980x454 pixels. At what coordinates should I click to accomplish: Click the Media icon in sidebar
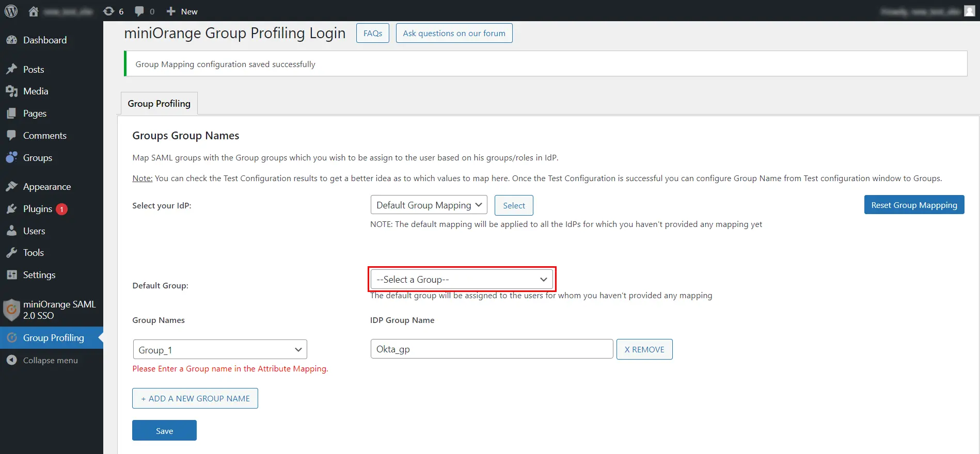click(12, 91)
